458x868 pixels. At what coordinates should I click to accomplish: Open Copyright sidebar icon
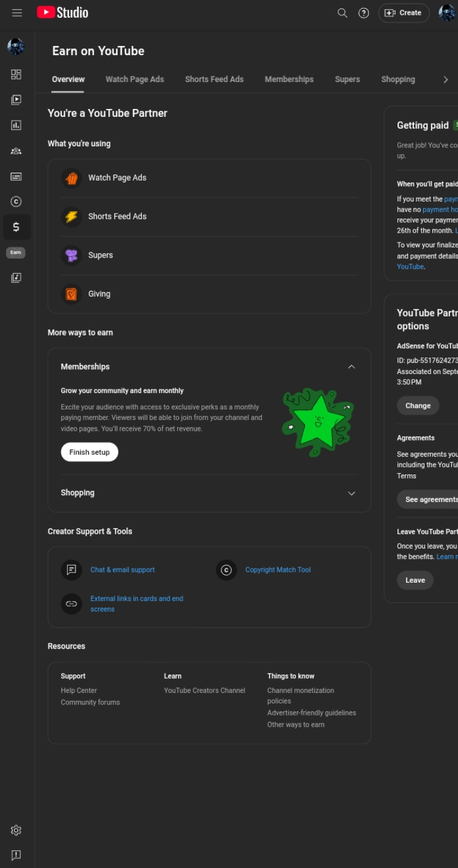[16, 201]
